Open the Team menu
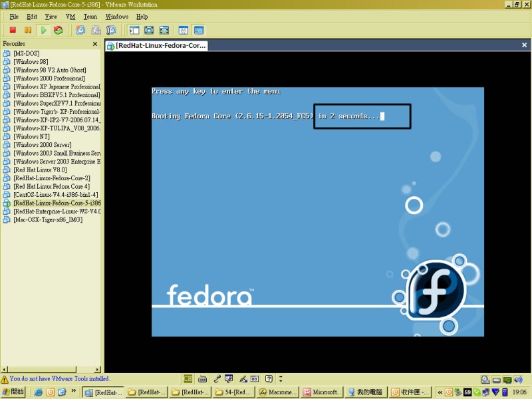Image resolution: width=532 pixels, height=399 pixels. coord(90,17)
